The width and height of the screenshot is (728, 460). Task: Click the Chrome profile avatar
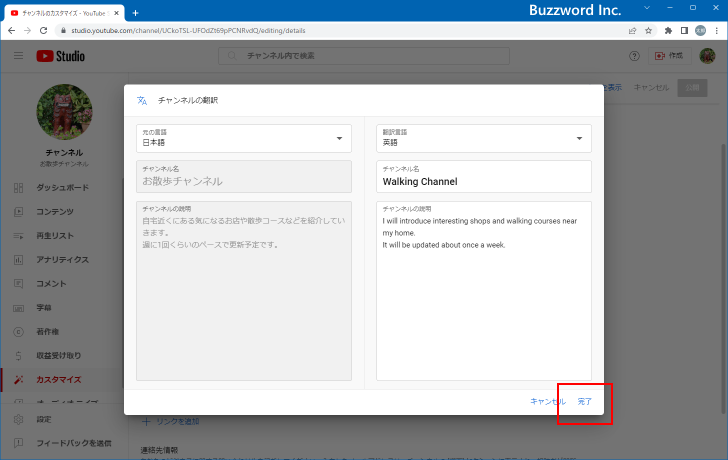click(700, 31)
